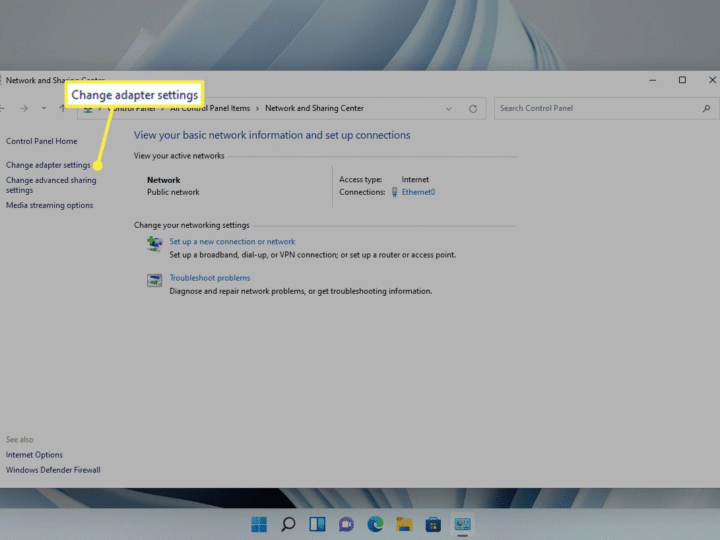Screen dimensions: 720x540
Task: Select Control Panel taskbar icon
Action: 462,524
